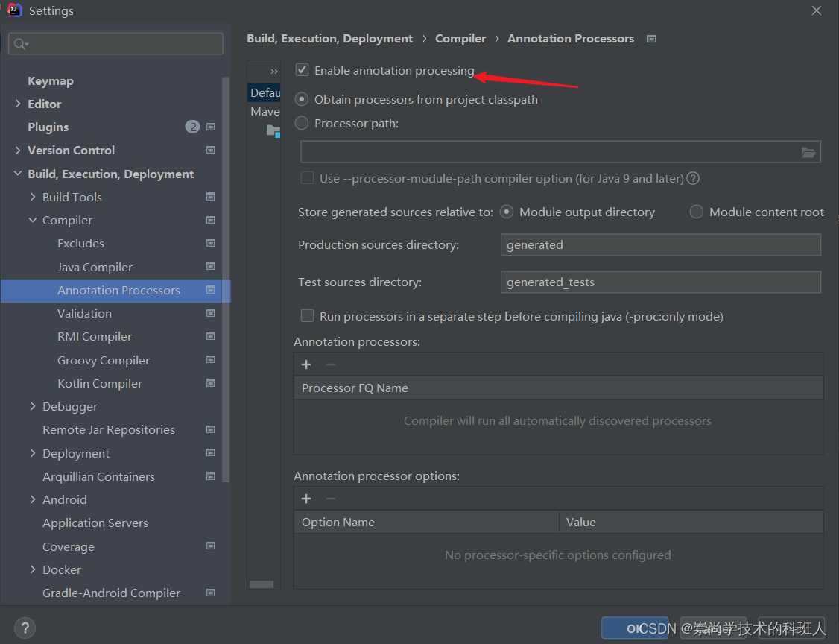Select the Default profile entry
The height and width of the screenshot is (644, 839).
tap(265, 92)
